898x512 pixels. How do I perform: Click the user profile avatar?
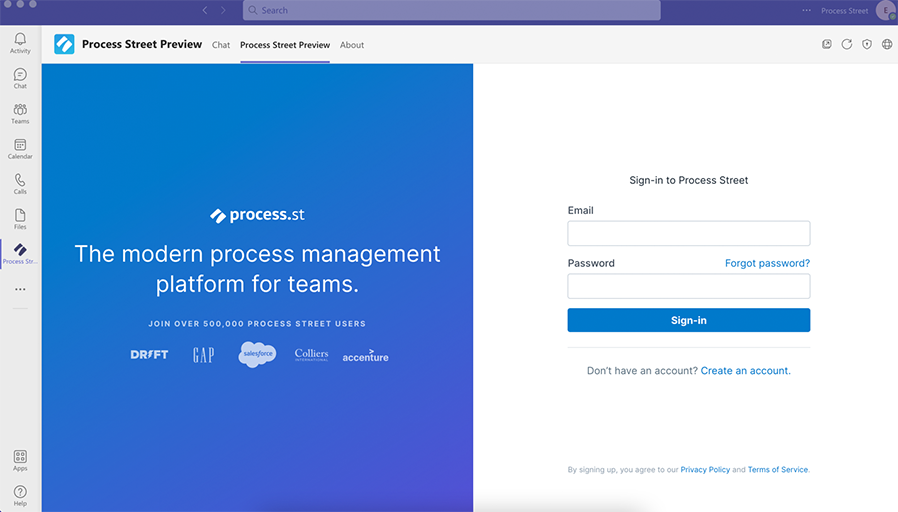[x=887, y=10]
